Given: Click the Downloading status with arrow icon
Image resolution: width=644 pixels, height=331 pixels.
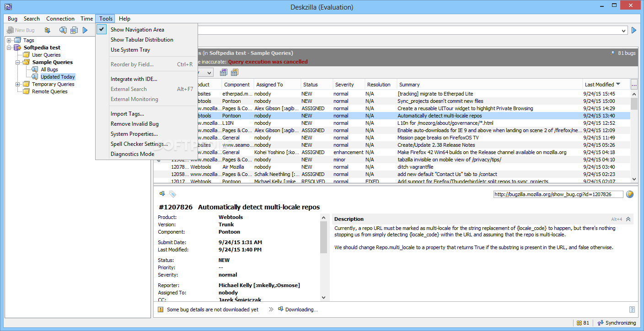Looking at the screenshot, I should click(x=297, y=310).
